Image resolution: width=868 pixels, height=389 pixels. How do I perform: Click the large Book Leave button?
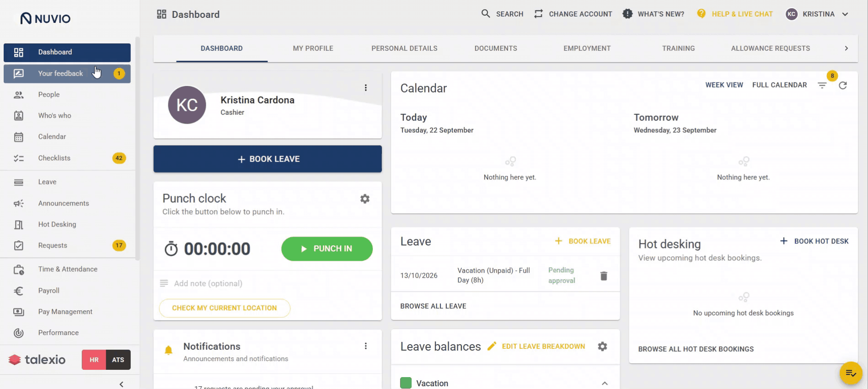point(268,159)
